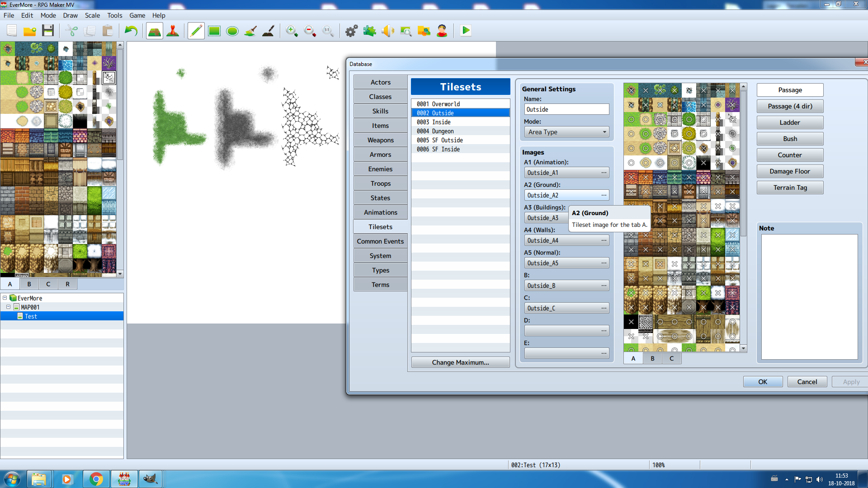Open the Sound Test speaker icon
Screen dimensions: 868x488
pos(387,31)
